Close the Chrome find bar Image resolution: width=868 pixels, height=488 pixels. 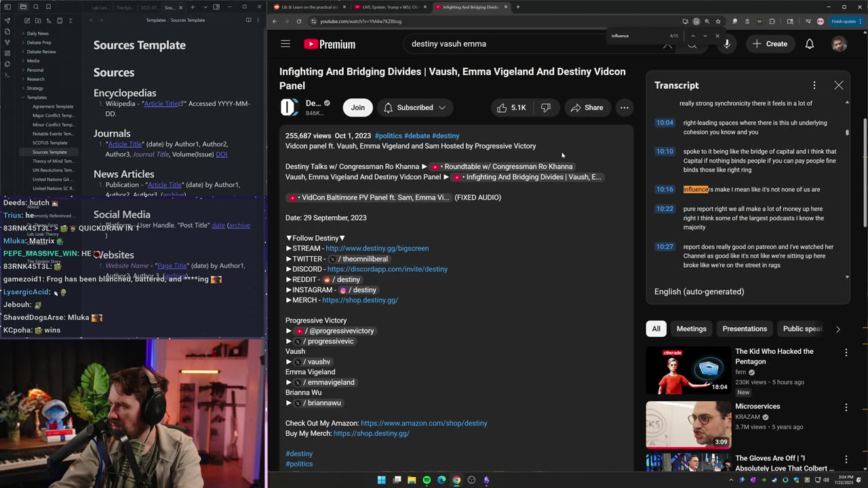coord(717,36)
